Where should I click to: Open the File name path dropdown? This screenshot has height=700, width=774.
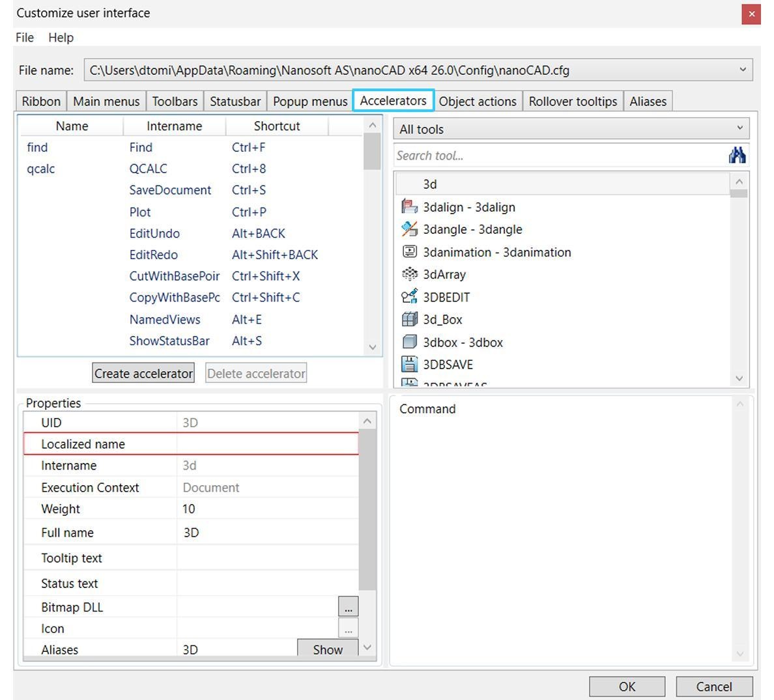tap(743, 70)
